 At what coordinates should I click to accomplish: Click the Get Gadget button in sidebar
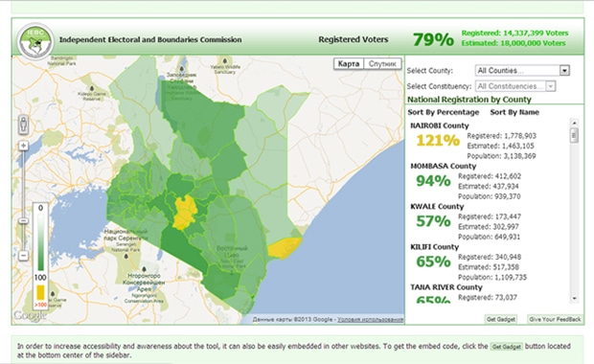point(501,319)
